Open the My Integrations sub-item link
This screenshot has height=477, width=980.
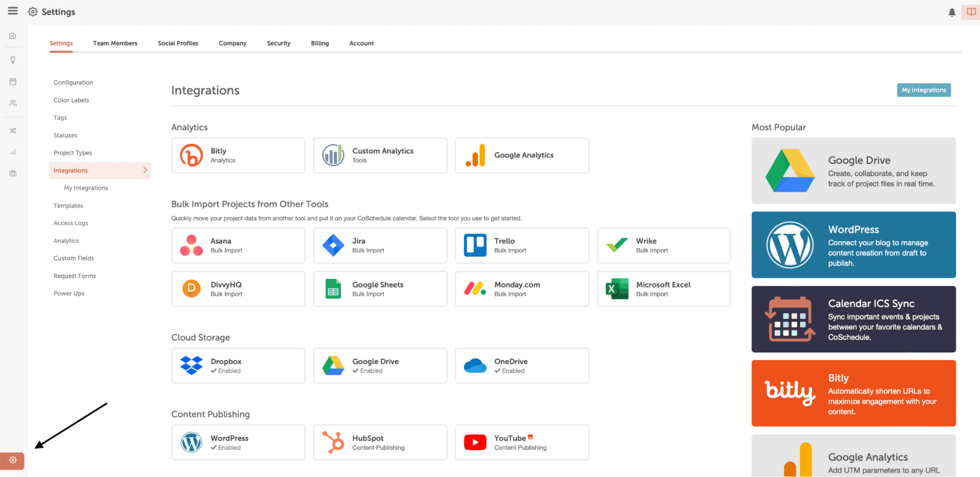(86, 188)
